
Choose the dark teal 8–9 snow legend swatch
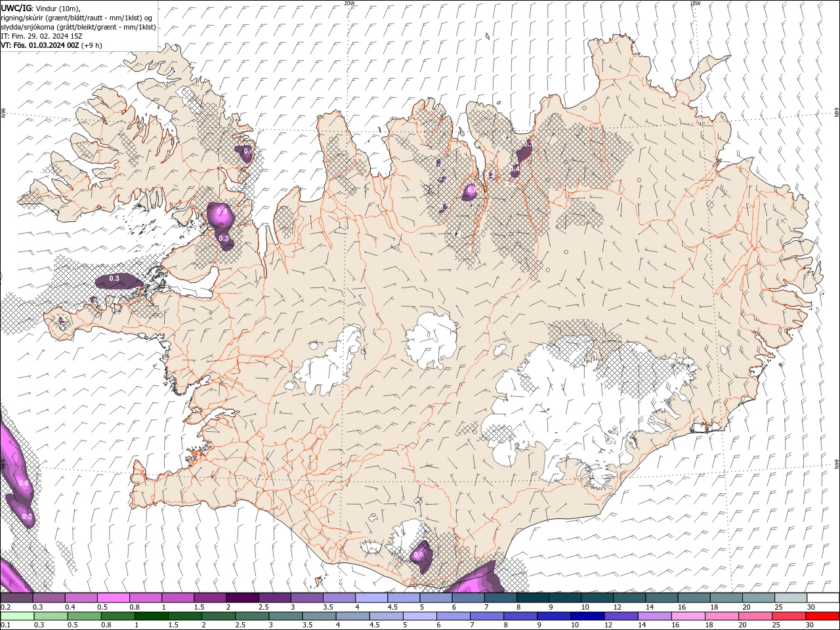point(533,598)
